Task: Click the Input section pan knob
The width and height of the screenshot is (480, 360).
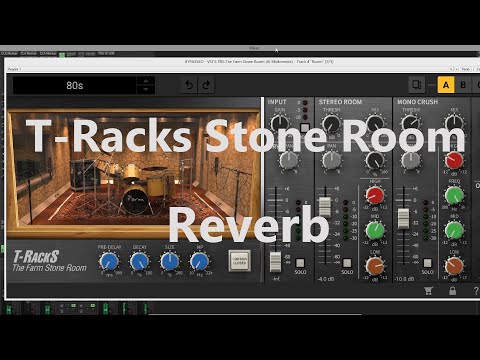Action: (x=289, y=160)
